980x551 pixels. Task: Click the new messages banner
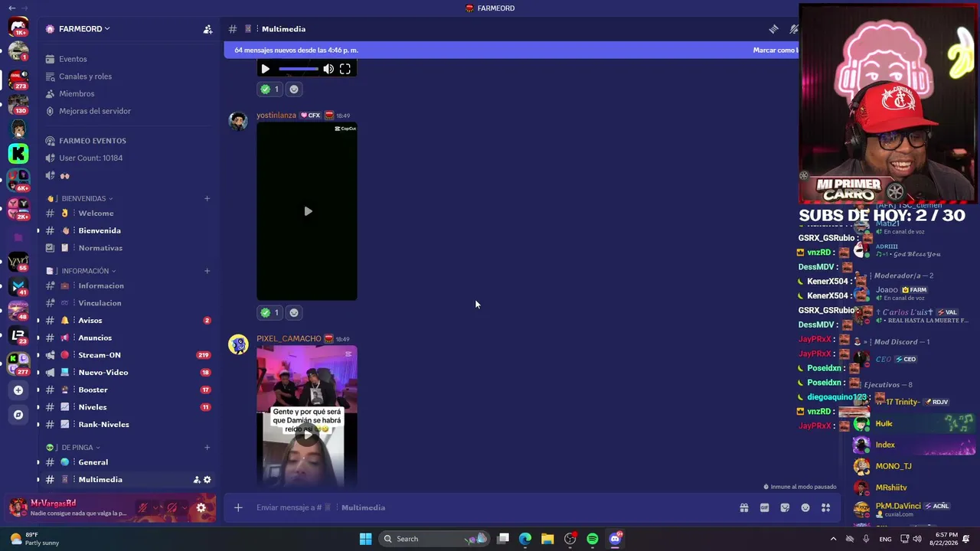tap(511, 50)
